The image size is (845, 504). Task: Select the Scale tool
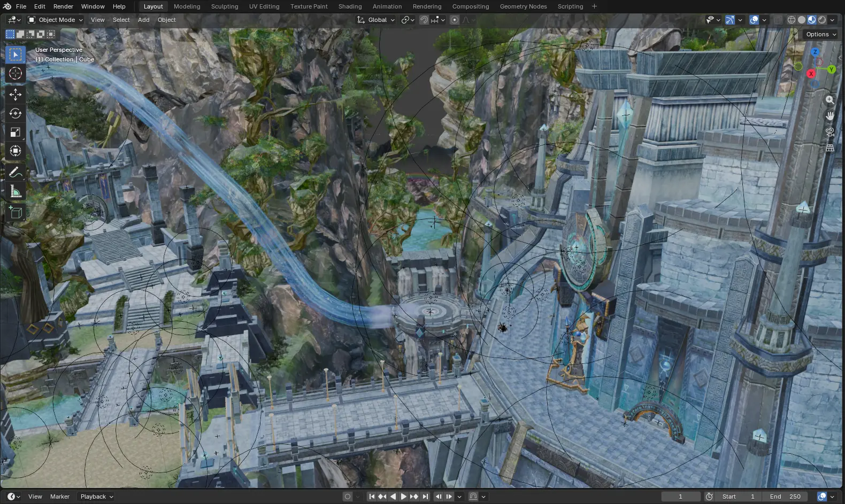16,132
